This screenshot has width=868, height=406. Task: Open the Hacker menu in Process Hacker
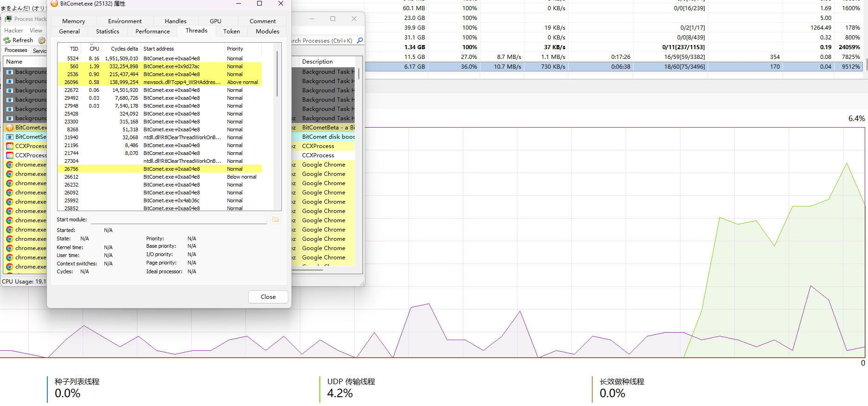[13, 31]
